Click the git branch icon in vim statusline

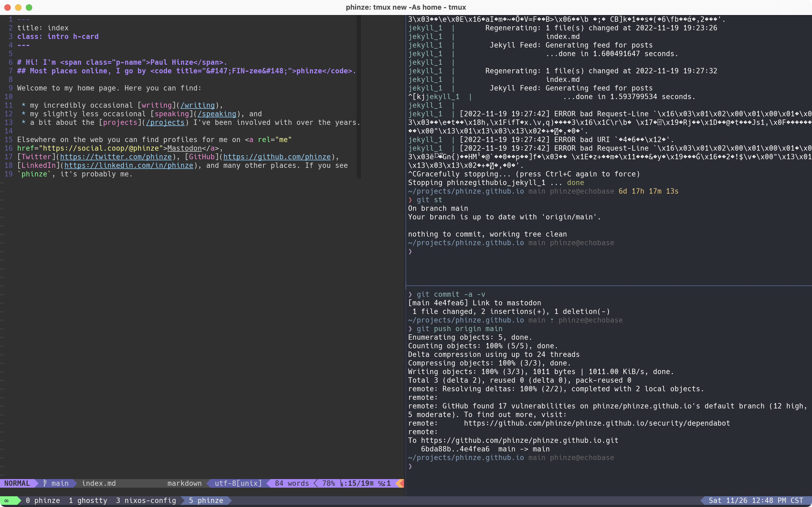click(x=45, y=483)
